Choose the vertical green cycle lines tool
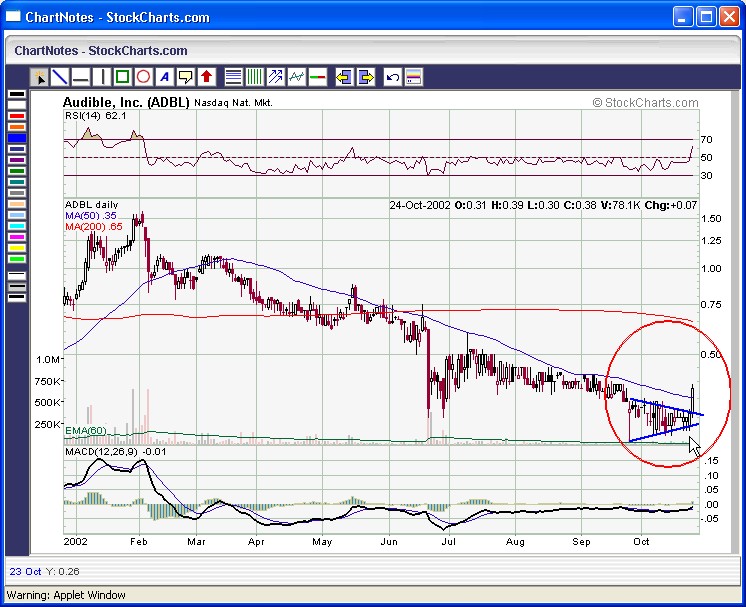This screenshot has width=746, height=607. point(254,77)
